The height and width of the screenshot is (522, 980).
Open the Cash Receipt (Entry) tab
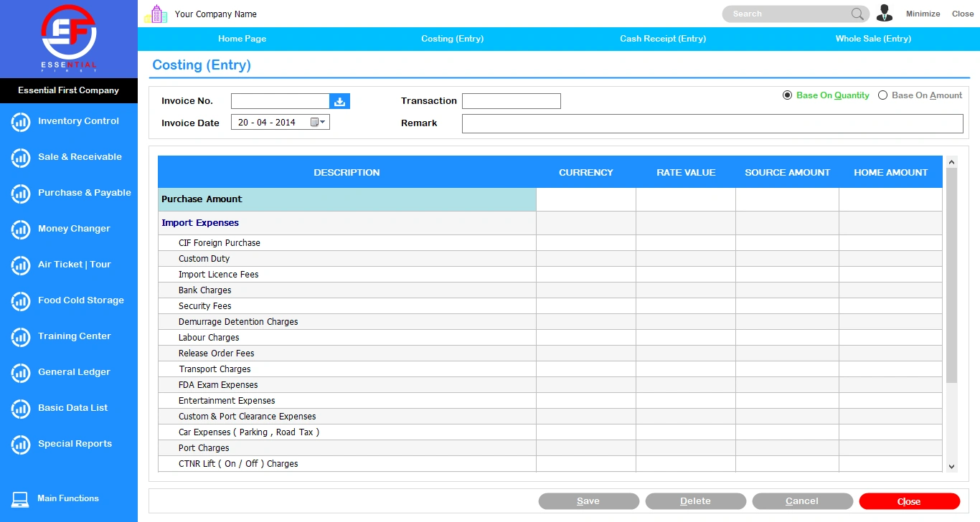664,39
